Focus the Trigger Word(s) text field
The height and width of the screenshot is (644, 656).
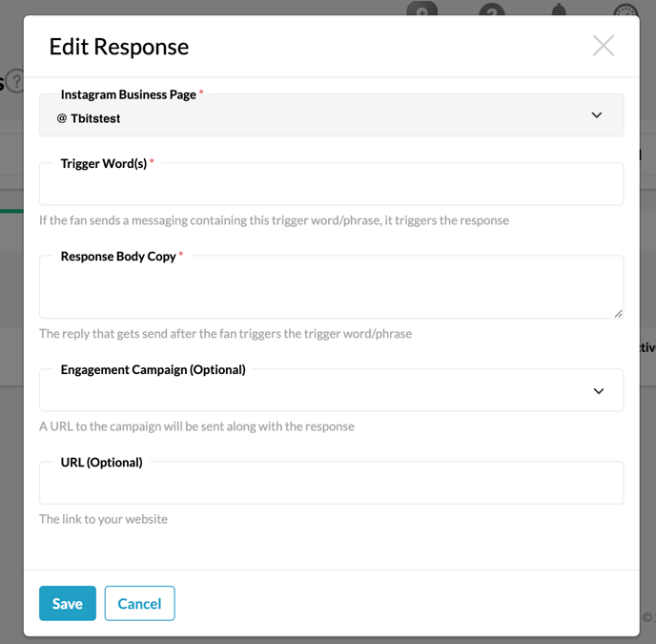pos(331,186)
